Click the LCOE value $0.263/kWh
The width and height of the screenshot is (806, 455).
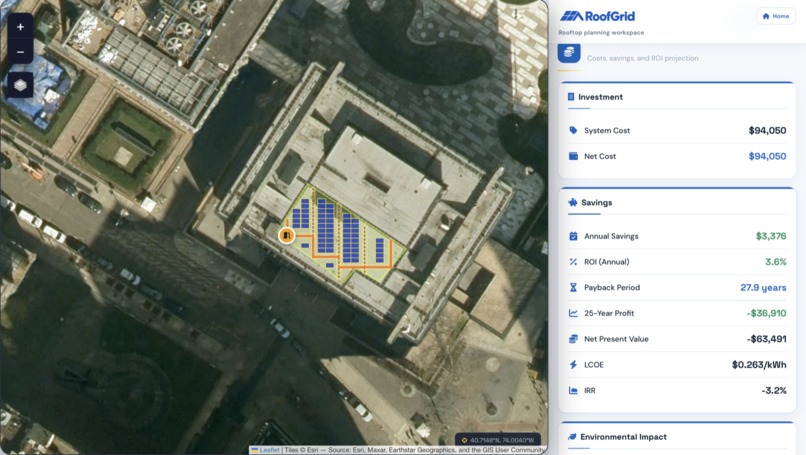tap(759, 365)
